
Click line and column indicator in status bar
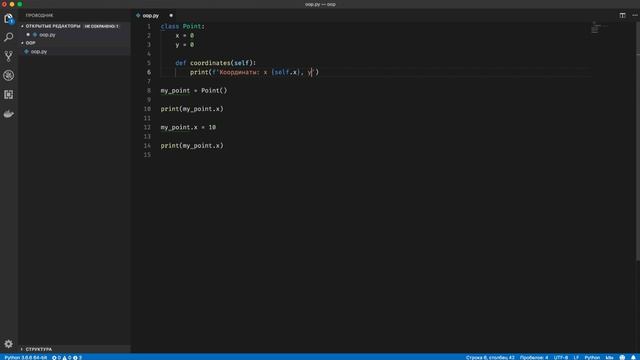pos(490,357)
